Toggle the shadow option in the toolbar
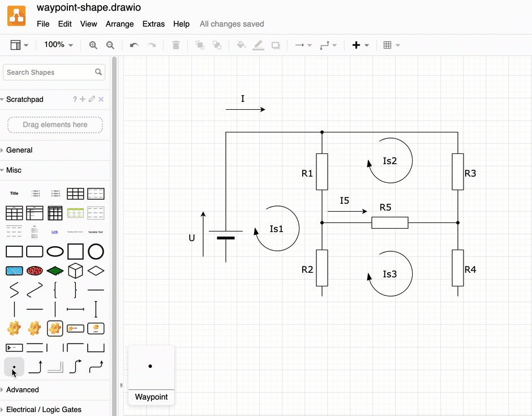 [276, 45]
